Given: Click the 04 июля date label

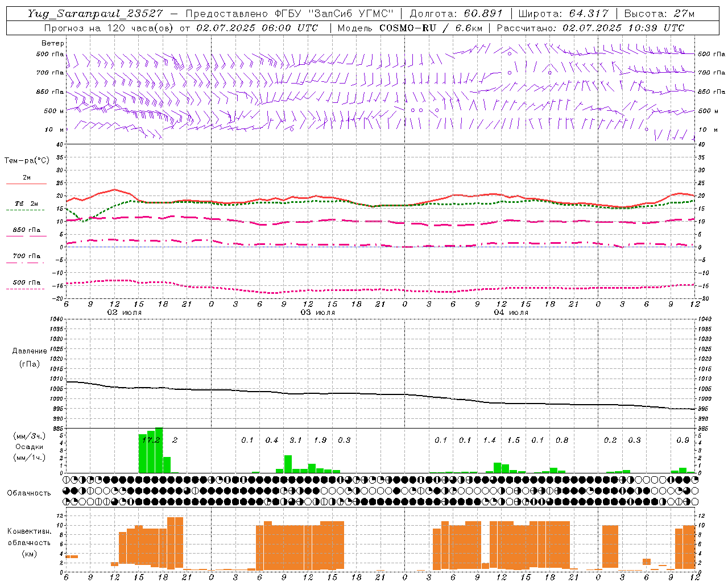Looking at the screenshot, I should point(511,313).
